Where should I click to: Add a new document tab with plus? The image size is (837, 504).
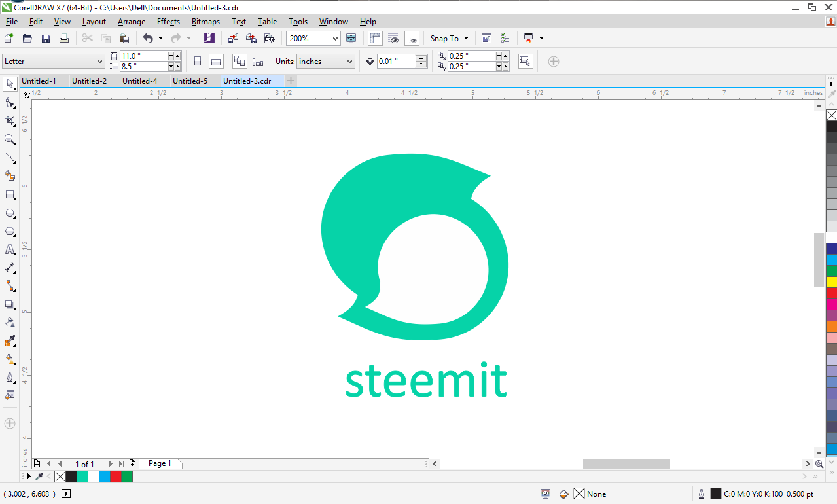[291, 81]
